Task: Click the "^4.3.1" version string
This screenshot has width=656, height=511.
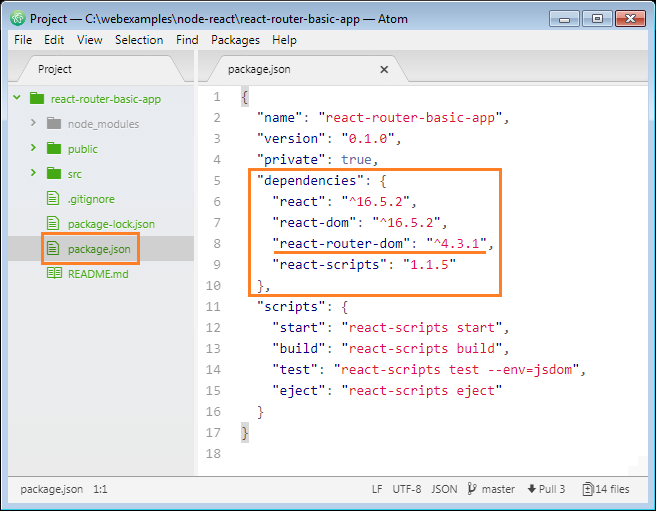Action: click(456, 243)
